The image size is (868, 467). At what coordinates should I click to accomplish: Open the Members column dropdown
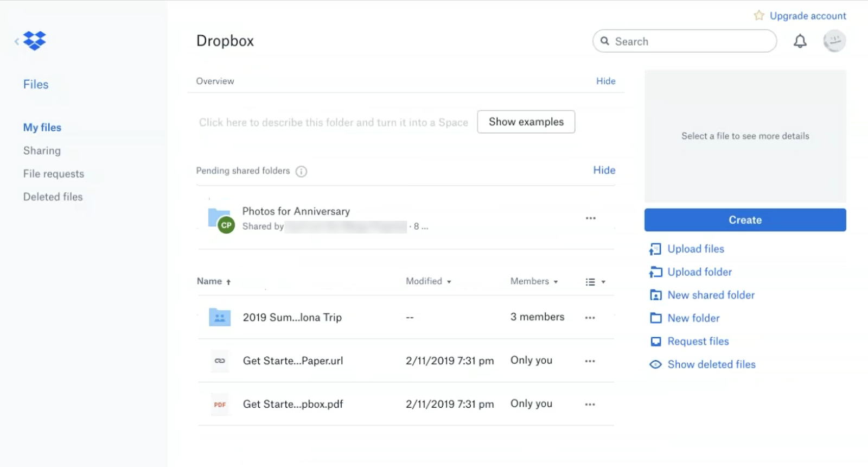coord(534,281)
